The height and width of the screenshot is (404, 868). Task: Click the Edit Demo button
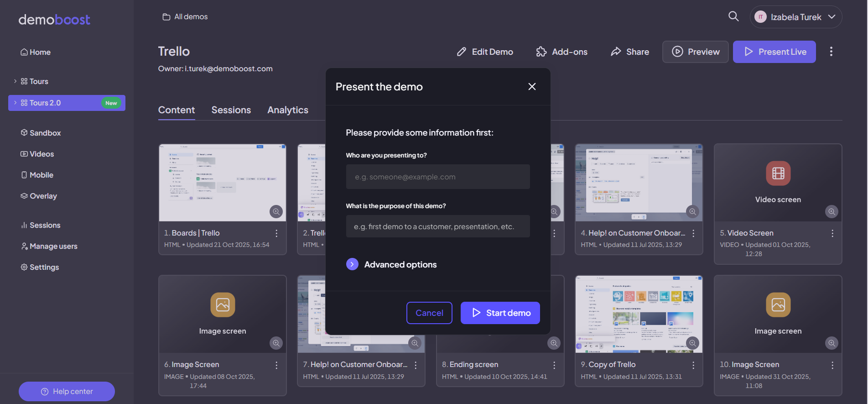tap(485, 52)
